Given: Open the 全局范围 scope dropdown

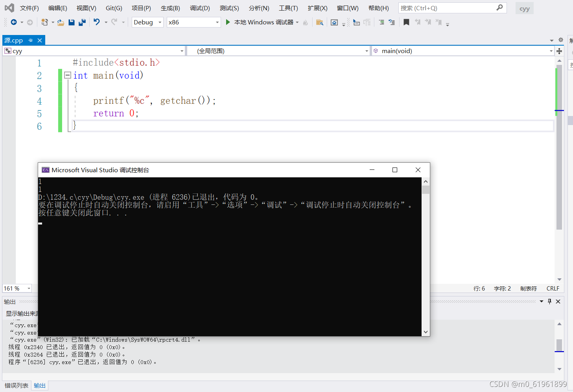Looking at the screenshot, I should (278, 51).
